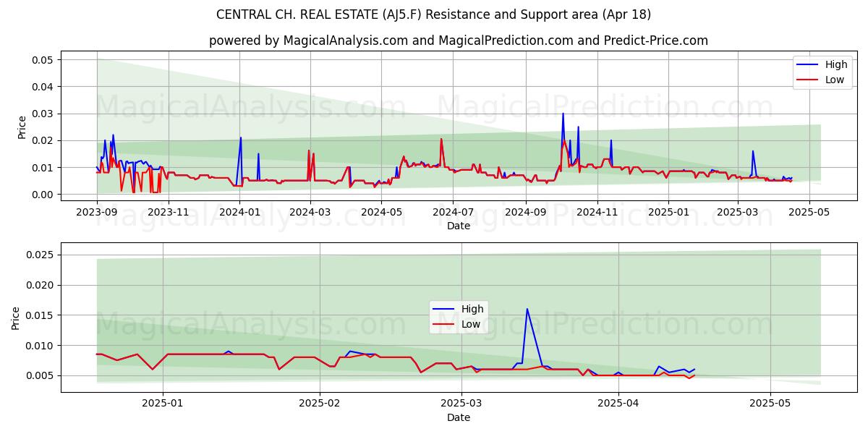
Task: Click the top chart's '2025-01' tick label
Action: tap(668, 212)
